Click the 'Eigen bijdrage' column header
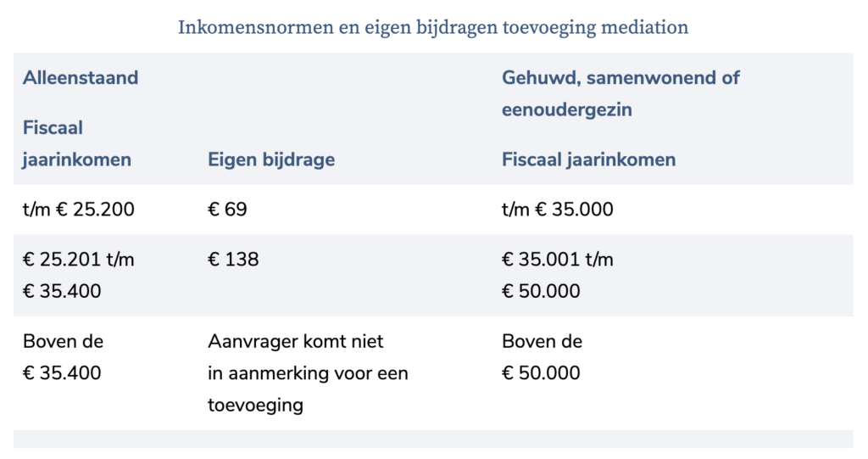This screenshot has width=868, height=459. (x=271, y=160)
